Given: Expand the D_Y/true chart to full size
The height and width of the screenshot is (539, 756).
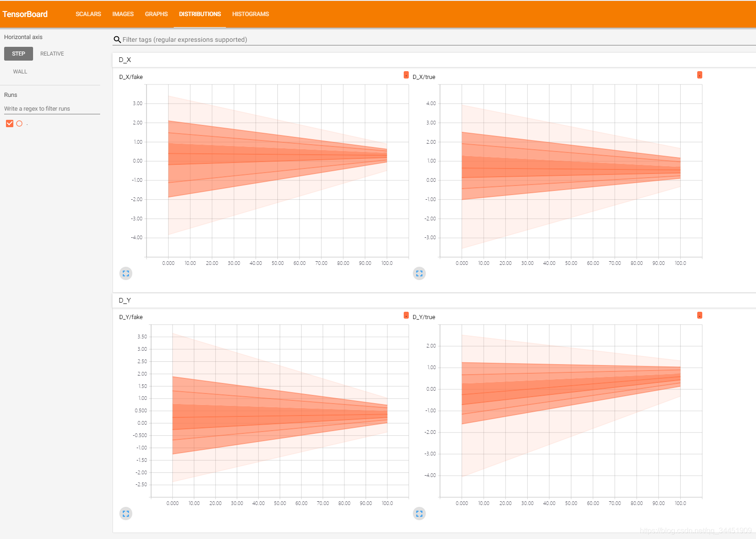Looking at the screenshot, I should coord(419,514).
